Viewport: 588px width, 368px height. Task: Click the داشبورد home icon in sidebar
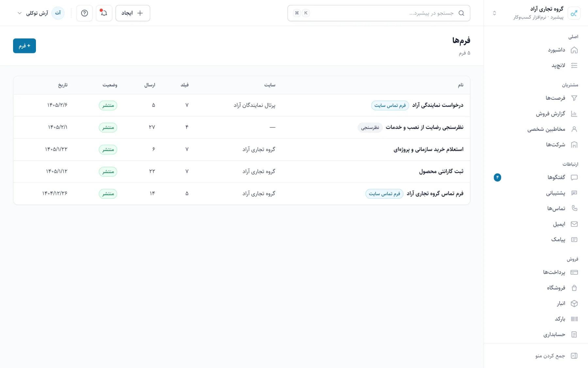574,50
